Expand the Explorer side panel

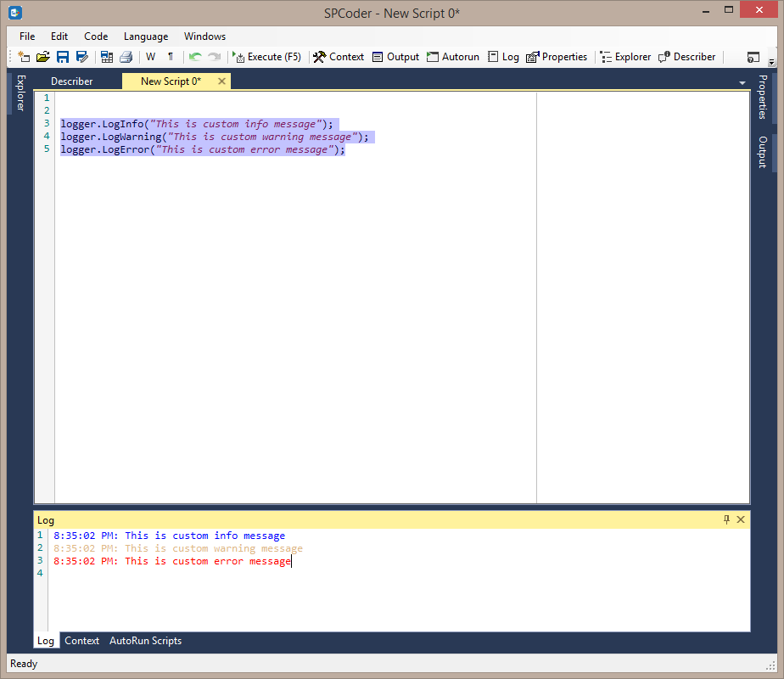[20, 93]
